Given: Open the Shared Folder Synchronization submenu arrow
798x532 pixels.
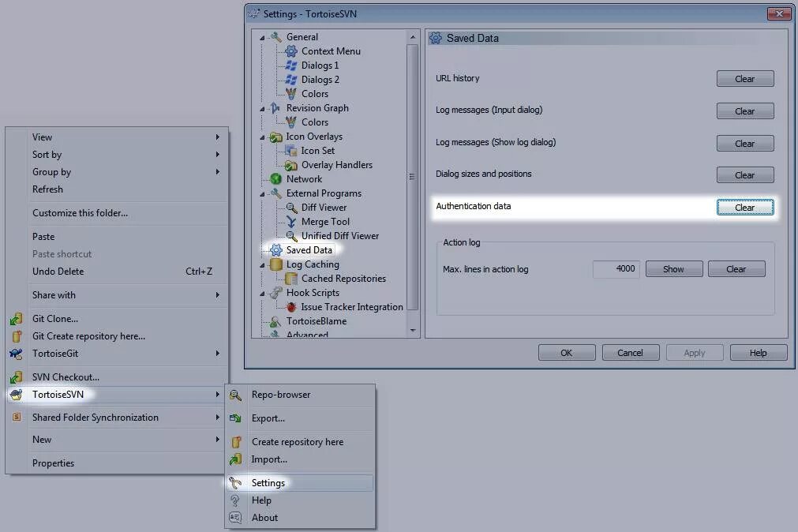Looking at the screenshot, I should 217,418.
